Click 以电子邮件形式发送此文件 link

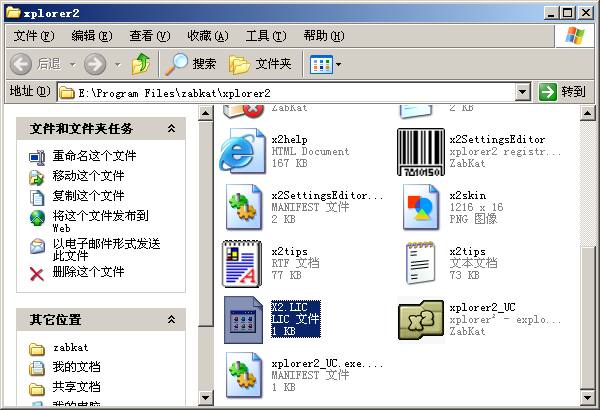point(106,249)
